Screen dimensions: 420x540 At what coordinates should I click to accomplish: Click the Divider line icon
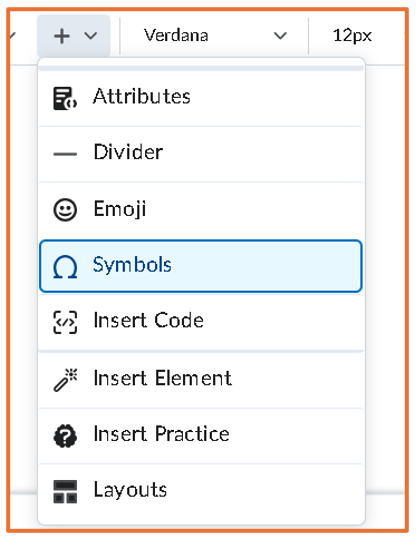pyautogui.click(x=65, y=154)
